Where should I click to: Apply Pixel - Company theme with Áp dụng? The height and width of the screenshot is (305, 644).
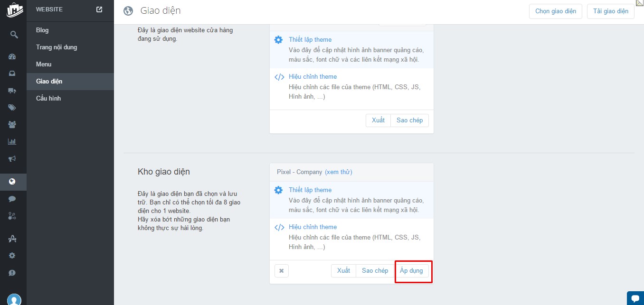[411, 270]
